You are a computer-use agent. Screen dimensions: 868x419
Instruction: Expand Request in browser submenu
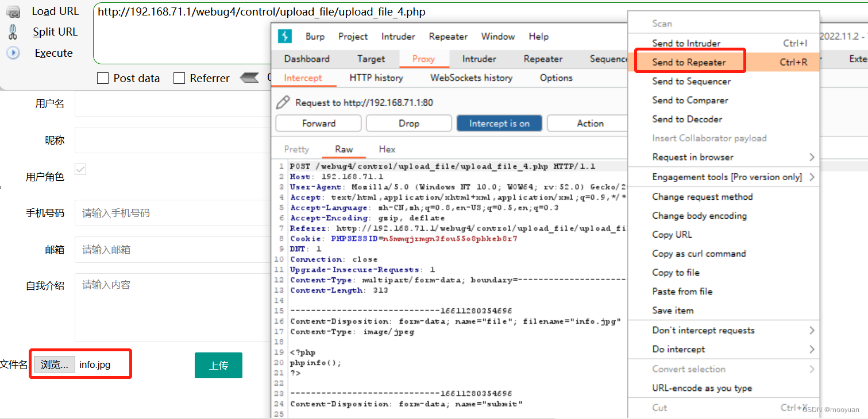(x=812, y=157)
